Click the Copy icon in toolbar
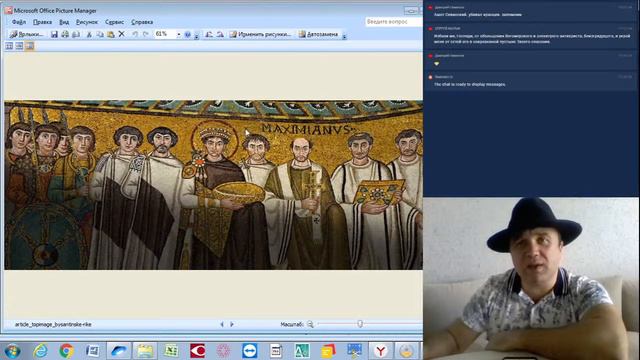640x360 pixels. tap(100, 34)
